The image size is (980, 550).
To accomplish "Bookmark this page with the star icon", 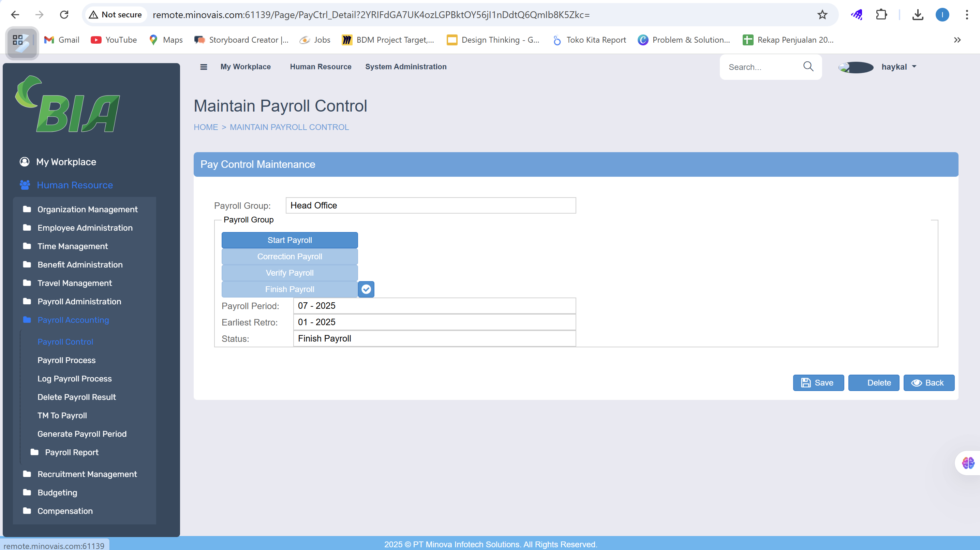I will point(822,14).
